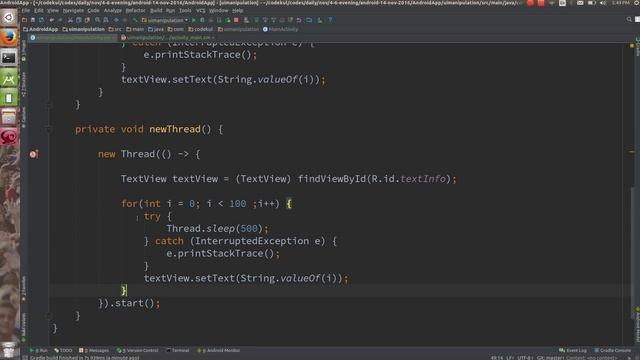640x360 pixels.
Task: Open the Messages tool window button
Action: pos(94,350)
